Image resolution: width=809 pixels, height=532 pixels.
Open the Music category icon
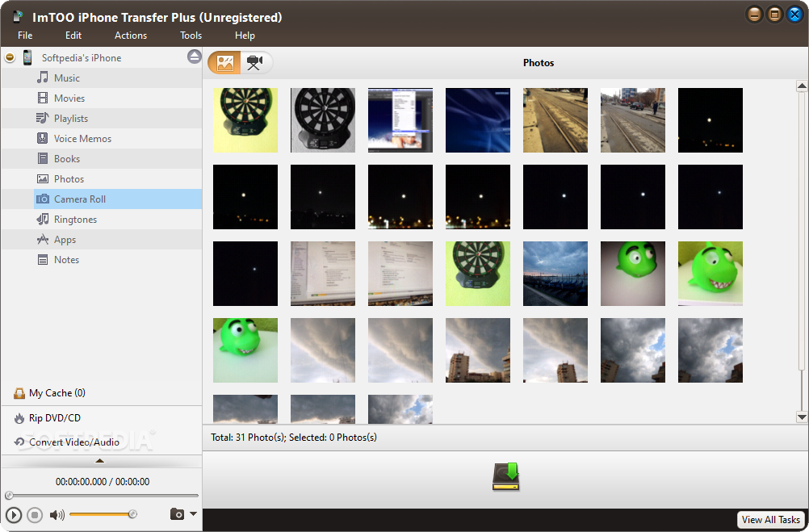tap(43, 78)
